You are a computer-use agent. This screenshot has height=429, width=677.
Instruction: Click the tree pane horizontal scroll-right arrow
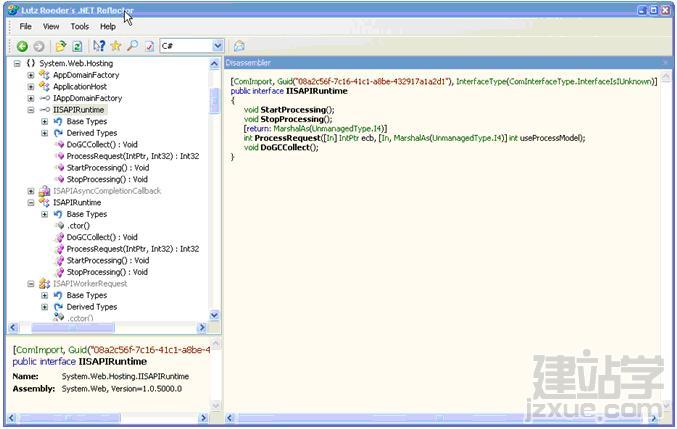(202, 328)
